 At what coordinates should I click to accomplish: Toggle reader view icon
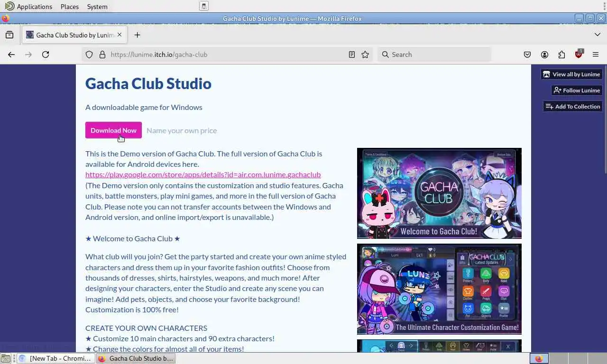click(352, 55)
